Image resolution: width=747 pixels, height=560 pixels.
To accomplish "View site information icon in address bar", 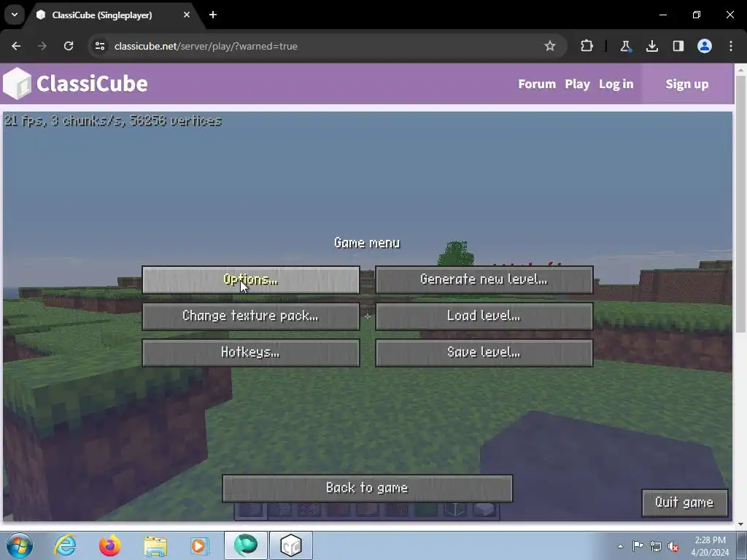I will 100,46.
